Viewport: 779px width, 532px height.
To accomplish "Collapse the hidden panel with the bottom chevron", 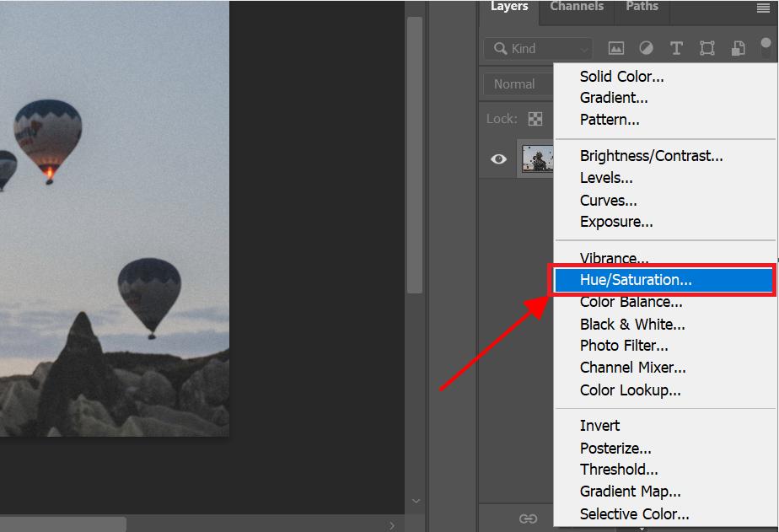I will (414, 500).
